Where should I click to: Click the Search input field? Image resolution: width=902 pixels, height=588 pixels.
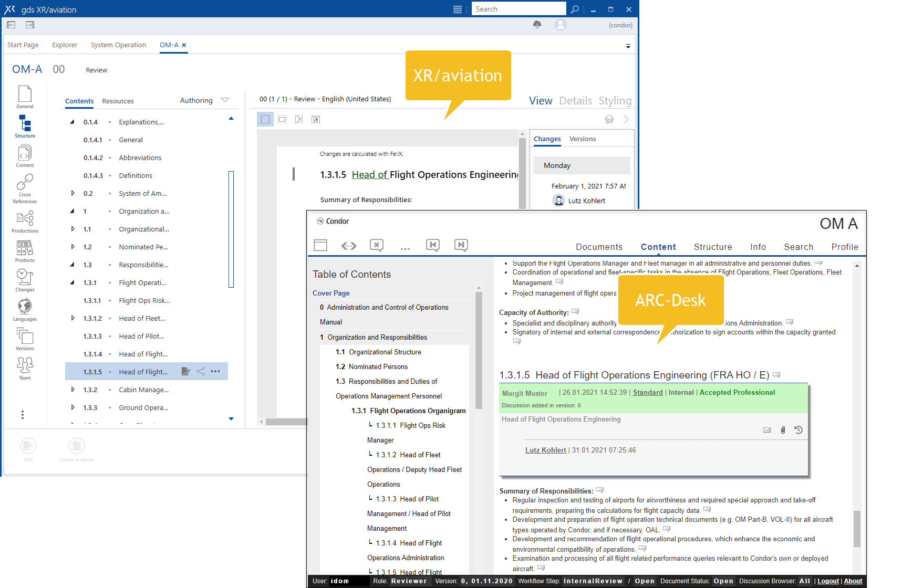click(518, 9)
